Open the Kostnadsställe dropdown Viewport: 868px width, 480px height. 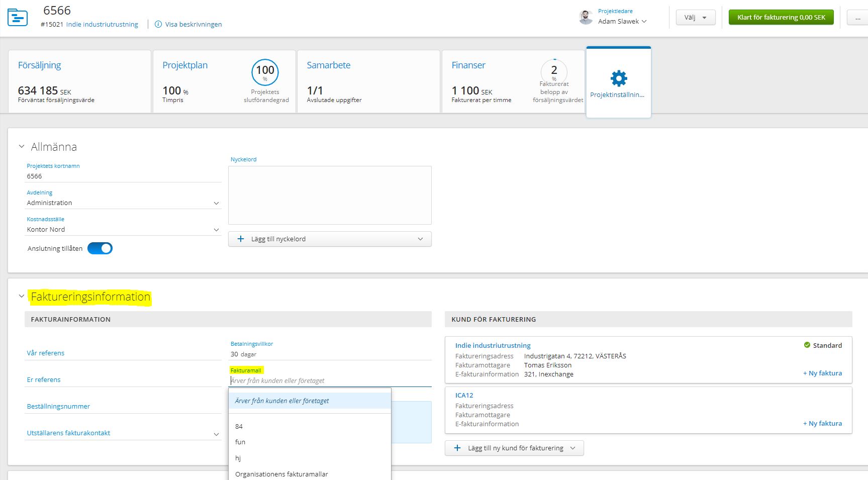123,230
